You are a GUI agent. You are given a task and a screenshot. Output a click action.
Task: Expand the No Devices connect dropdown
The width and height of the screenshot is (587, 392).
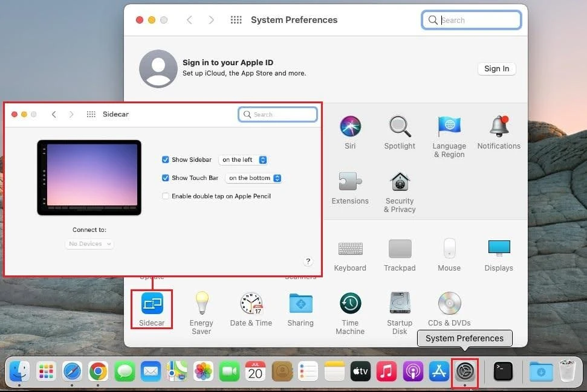[89, 243]
